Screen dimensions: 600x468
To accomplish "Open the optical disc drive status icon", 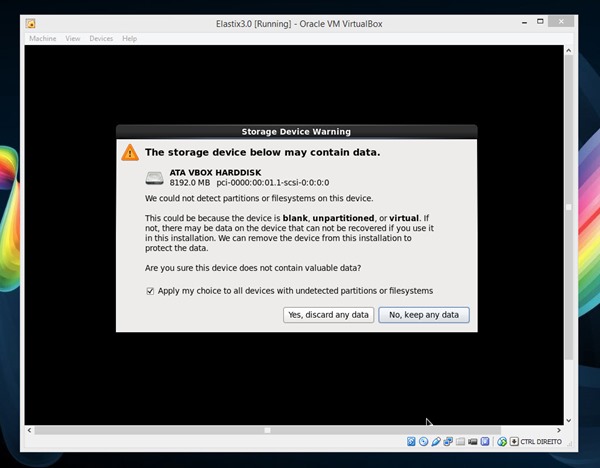I will 423,442.
